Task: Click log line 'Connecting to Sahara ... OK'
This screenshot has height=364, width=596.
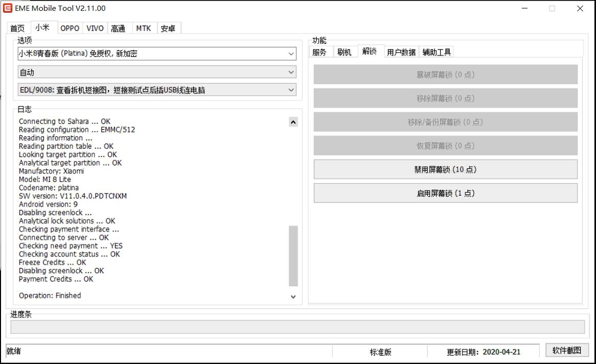Action: (x=64, y=121)
